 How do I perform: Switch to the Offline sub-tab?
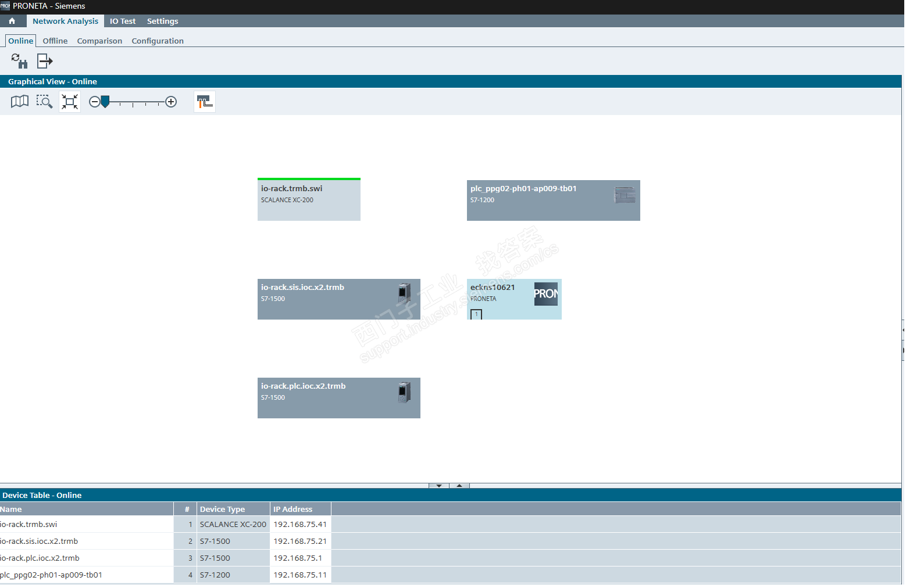55,41
